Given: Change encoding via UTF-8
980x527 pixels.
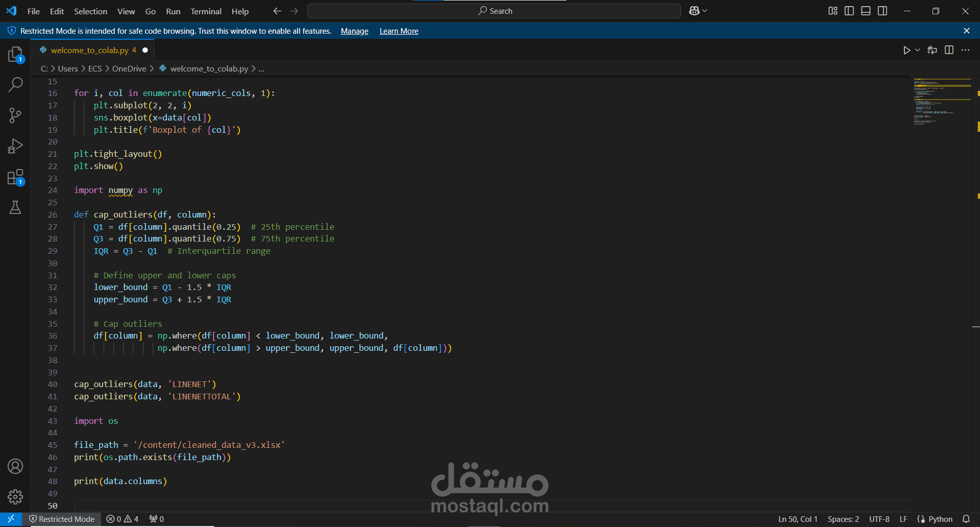Looking at the screenshot, I should click(x=879, y=519).
